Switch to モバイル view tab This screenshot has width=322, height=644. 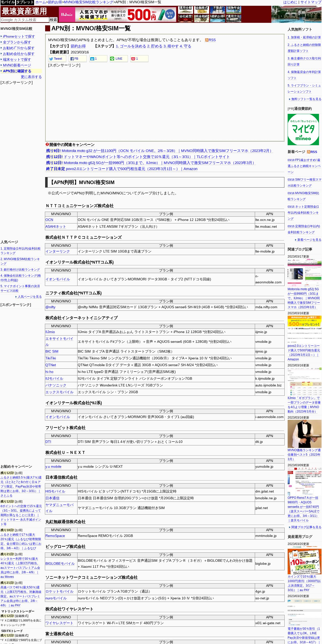click(8, 2)
